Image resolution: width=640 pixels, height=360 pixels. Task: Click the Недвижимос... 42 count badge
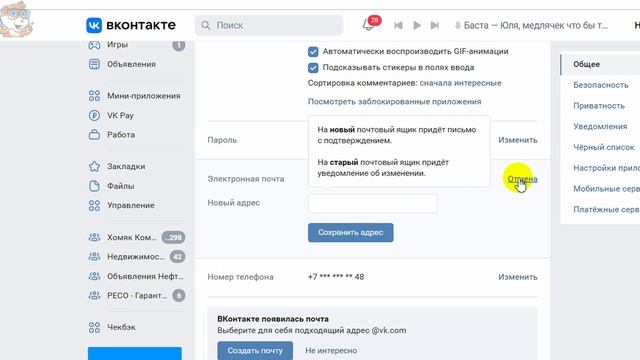point(178,256)
